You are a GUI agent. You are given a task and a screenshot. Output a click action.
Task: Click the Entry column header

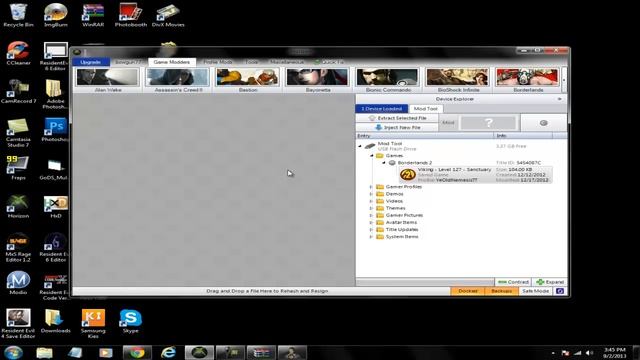424,136
